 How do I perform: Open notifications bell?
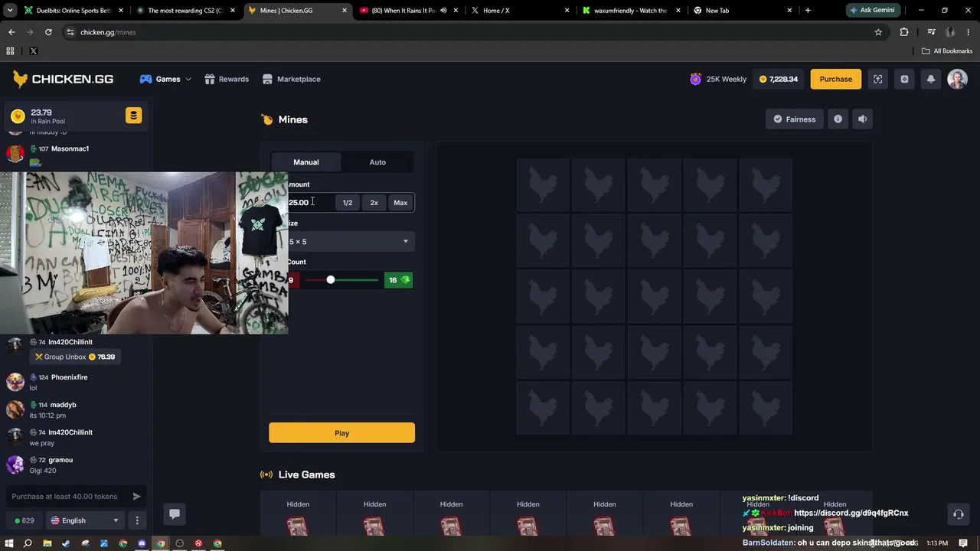tap(931, 79)
